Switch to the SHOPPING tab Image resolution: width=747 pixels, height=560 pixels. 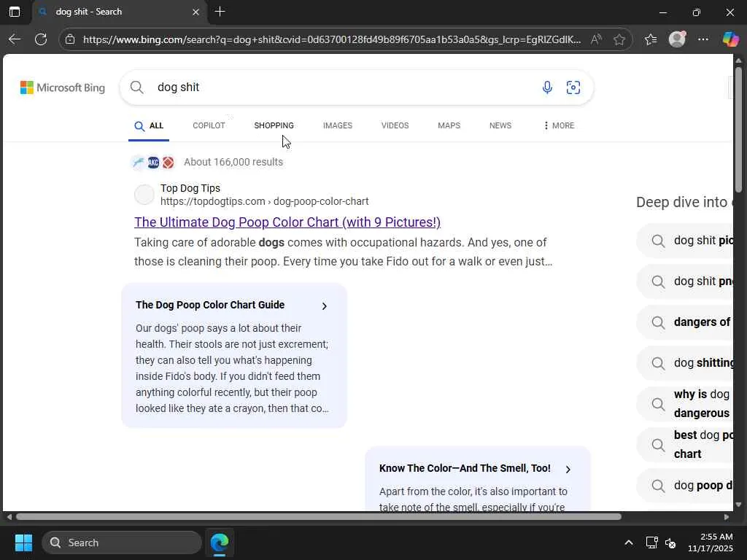[x=274, y=125]
